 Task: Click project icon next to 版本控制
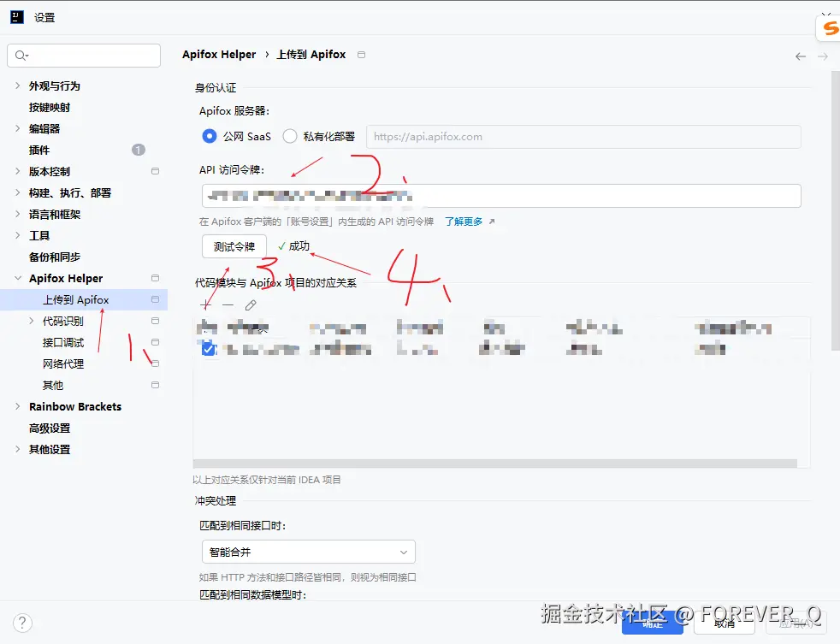[156, 171]
